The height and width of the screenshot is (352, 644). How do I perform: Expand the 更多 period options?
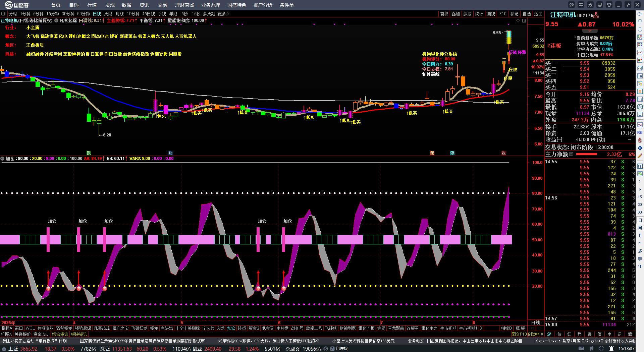[223, 14]
